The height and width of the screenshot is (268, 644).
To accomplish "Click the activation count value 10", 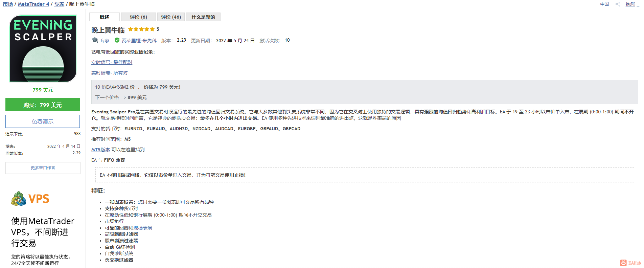I will click(287, 40).
